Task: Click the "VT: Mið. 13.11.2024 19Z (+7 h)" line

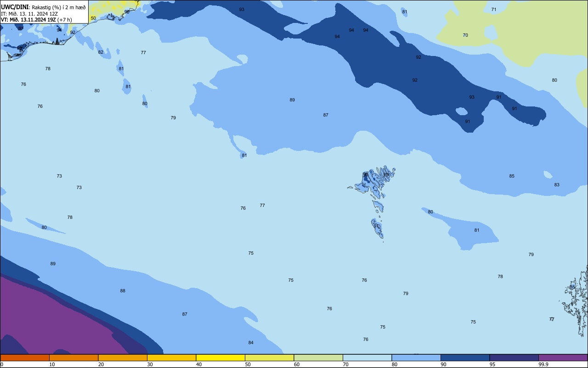Action: click(36, 20)
